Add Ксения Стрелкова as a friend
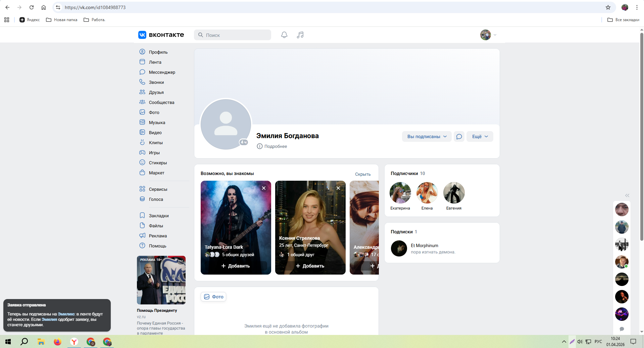Image resolution: width=644 pixels, height=348 pixels. [310, 266]
